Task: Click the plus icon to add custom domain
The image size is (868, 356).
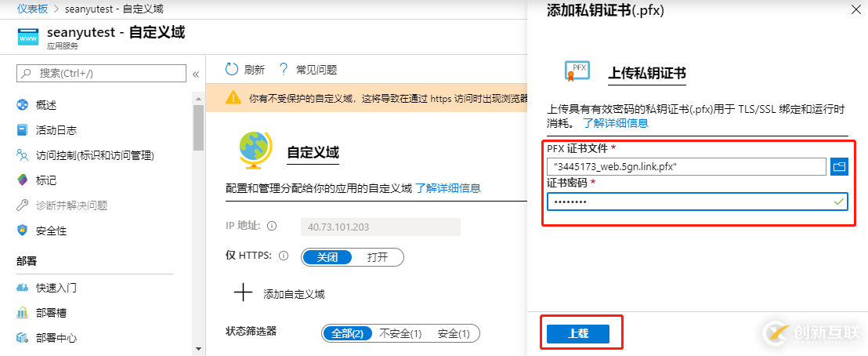Action: coord(243,292)
